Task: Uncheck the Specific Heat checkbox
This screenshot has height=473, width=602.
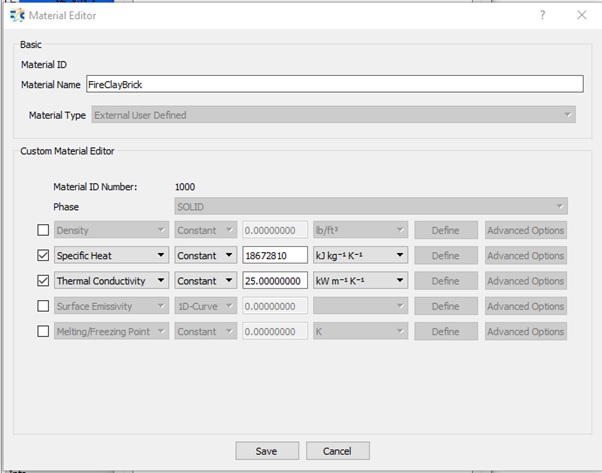Action: pyautogui.click(x=42, y=255)
